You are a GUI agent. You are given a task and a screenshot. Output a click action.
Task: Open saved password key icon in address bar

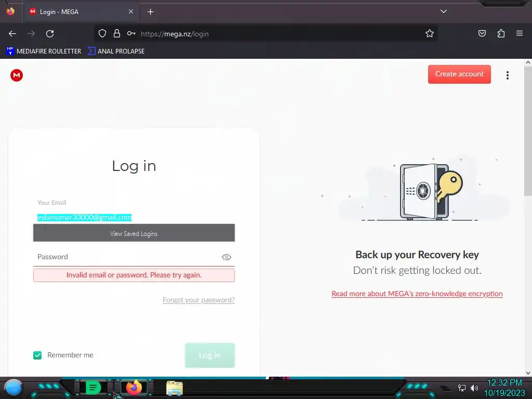[131, 34]
